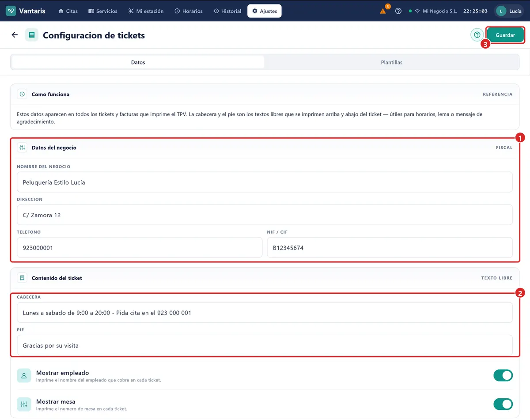Click the Mostrar mesa description text
The width and height of the screenshot is (530, 420).
pos(82,409)
